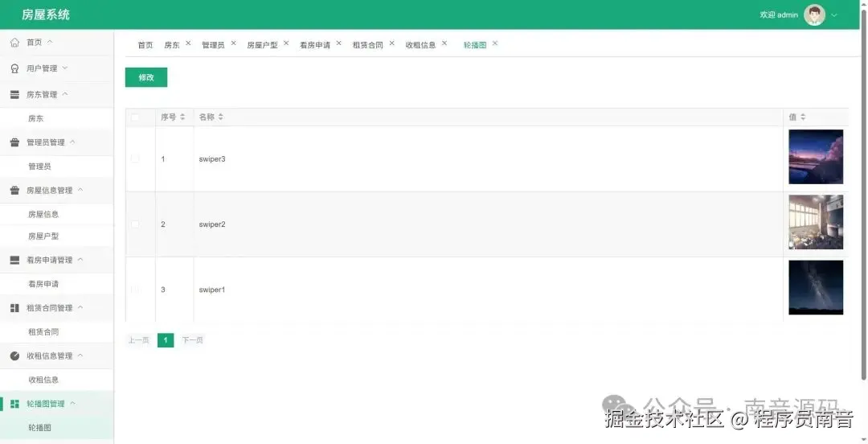The image size is (868, 444).
Task: Tick the select-all header checkbox
Action: point(135,117)
